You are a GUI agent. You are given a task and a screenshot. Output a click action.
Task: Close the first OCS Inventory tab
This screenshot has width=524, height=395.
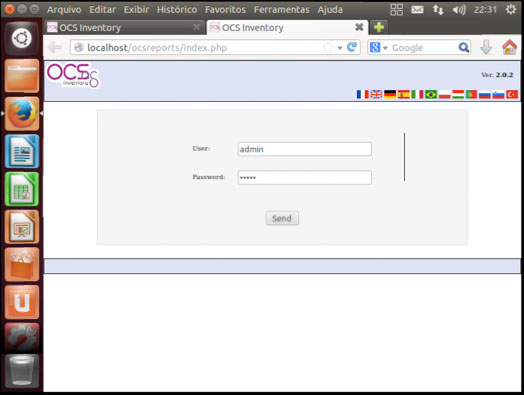click(x=196, y=27)
